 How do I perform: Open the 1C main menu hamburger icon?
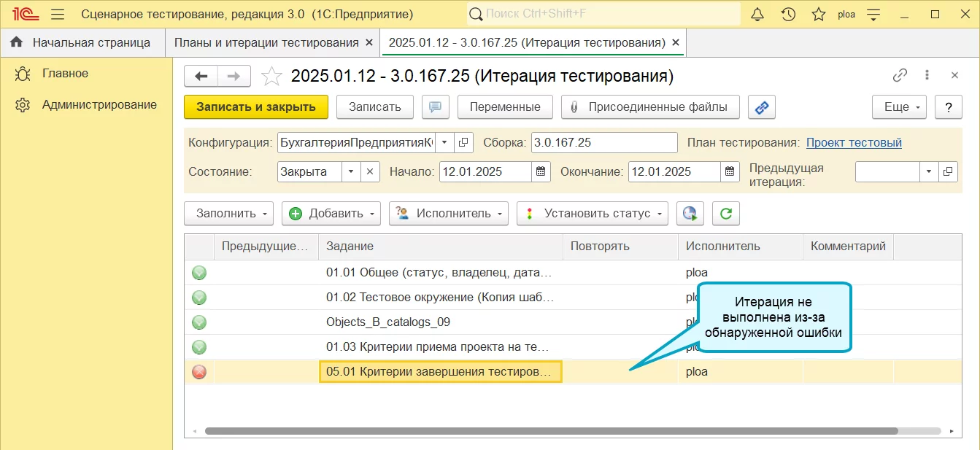click(58, 14)
